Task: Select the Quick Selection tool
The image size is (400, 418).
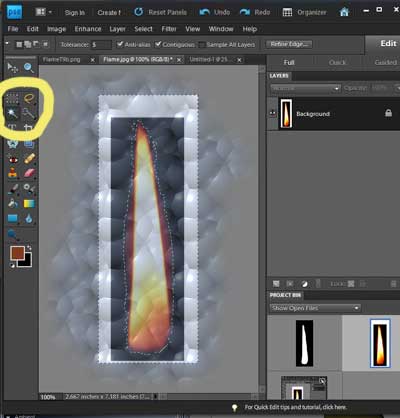Action: 29,113
